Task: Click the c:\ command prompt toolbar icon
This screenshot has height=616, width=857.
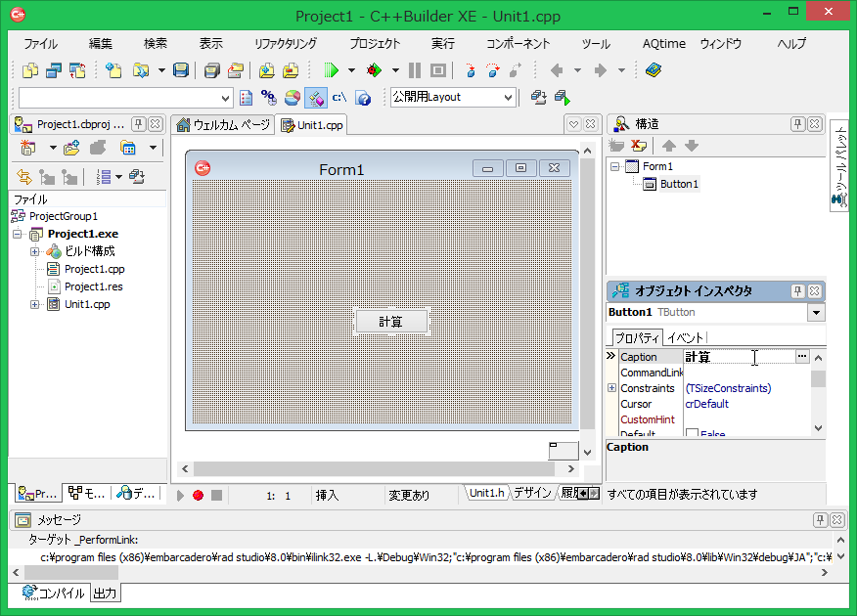Action: coord(339,98)
